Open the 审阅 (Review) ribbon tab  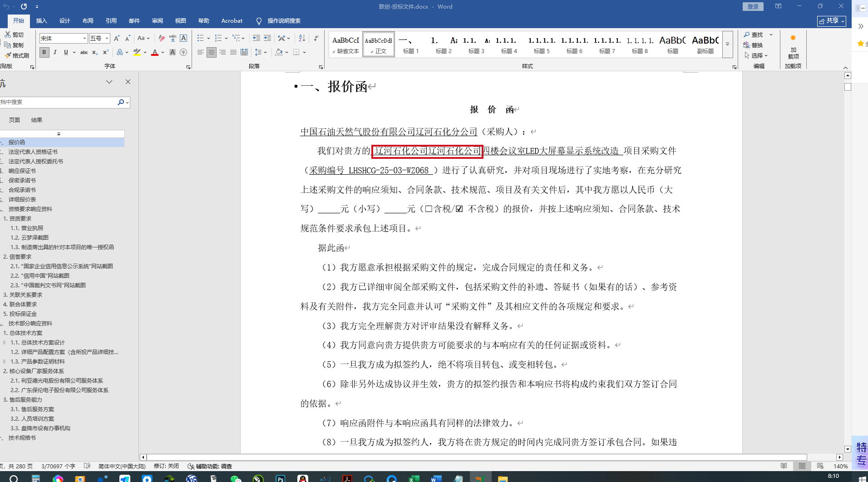158,21
